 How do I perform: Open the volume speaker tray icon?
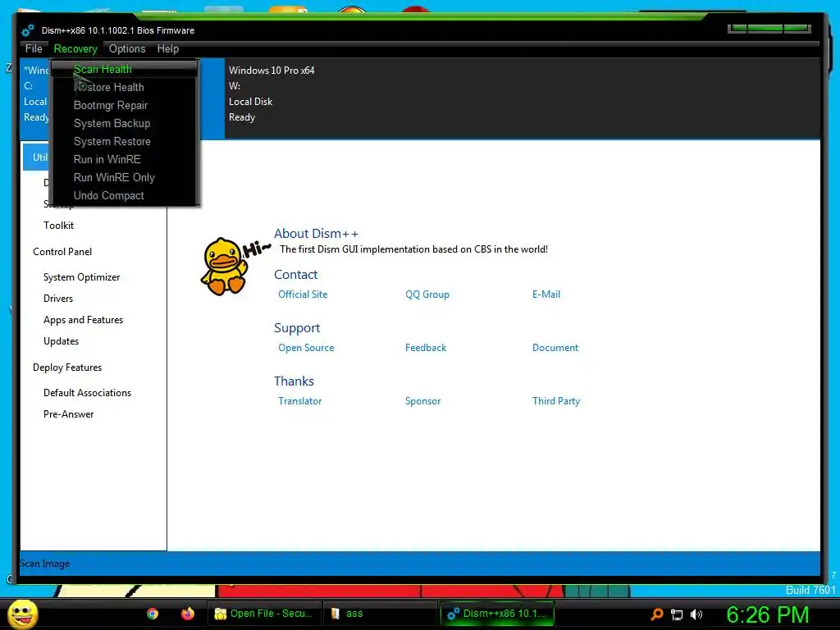696,614
